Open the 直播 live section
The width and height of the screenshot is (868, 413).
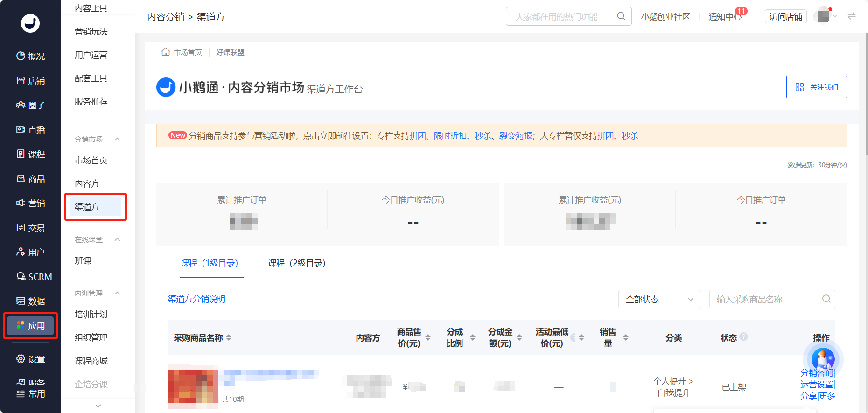[x=30, y=130]
